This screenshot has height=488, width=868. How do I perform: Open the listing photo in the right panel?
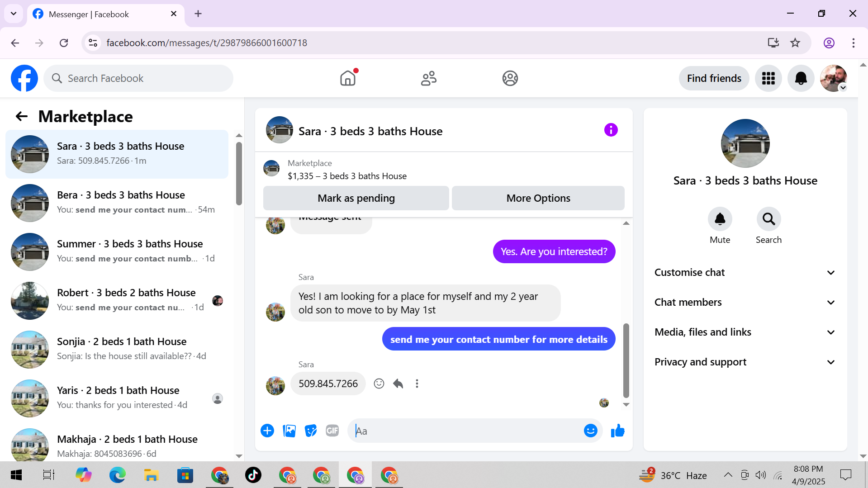[x=745, y=143]
